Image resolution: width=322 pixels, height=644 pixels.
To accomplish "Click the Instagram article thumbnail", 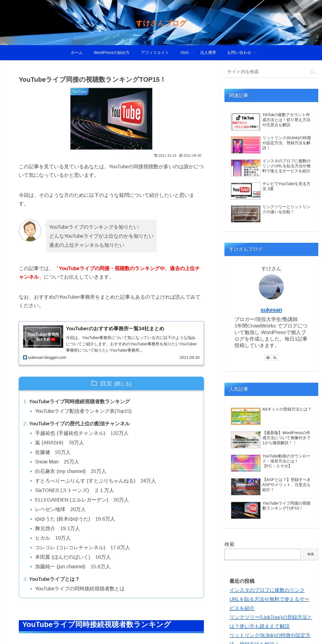I will click(246, 168).
